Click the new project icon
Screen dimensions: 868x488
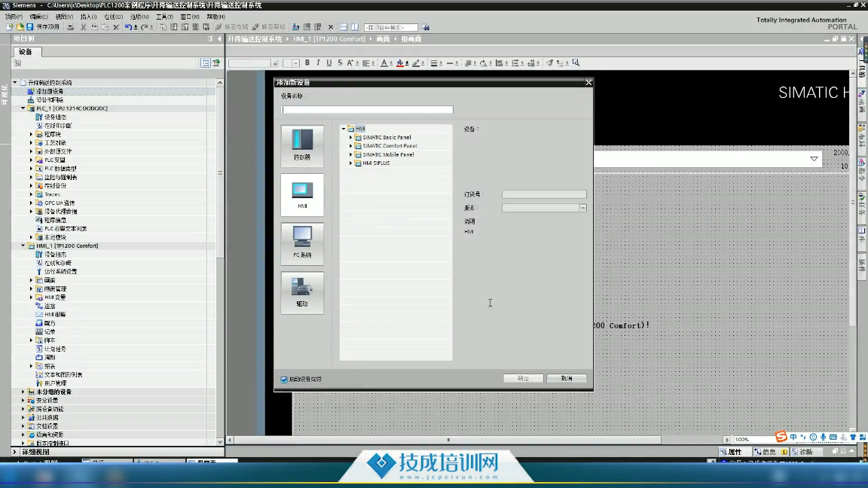(9, 27)
